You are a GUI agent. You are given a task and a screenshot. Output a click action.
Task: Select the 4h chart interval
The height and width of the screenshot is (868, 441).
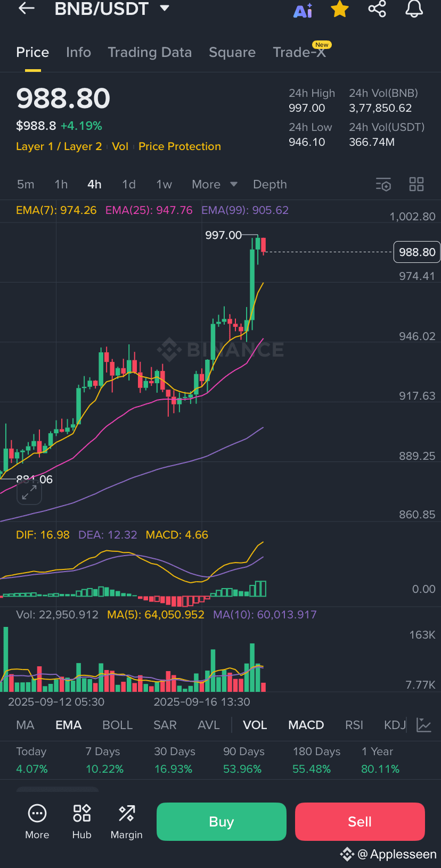[x=94, y=184]
